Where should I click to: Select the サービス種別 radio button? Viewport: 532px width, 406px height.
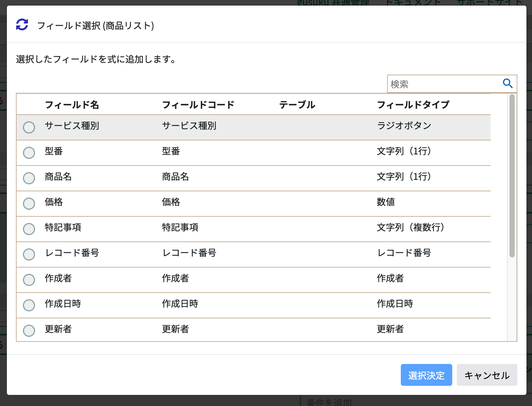pyautogui.click(x=29, y=127)
